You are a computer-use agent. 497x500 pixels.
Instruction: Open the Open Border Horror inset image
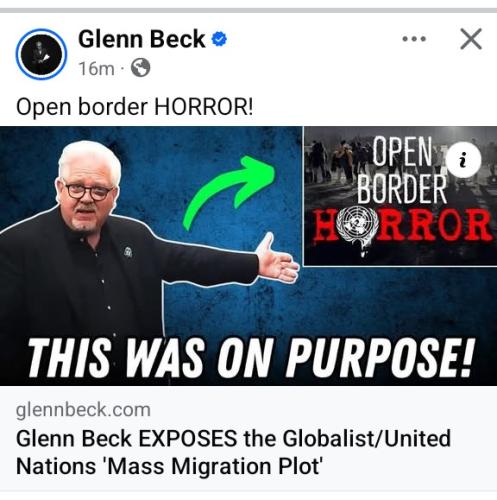(400, 196)
